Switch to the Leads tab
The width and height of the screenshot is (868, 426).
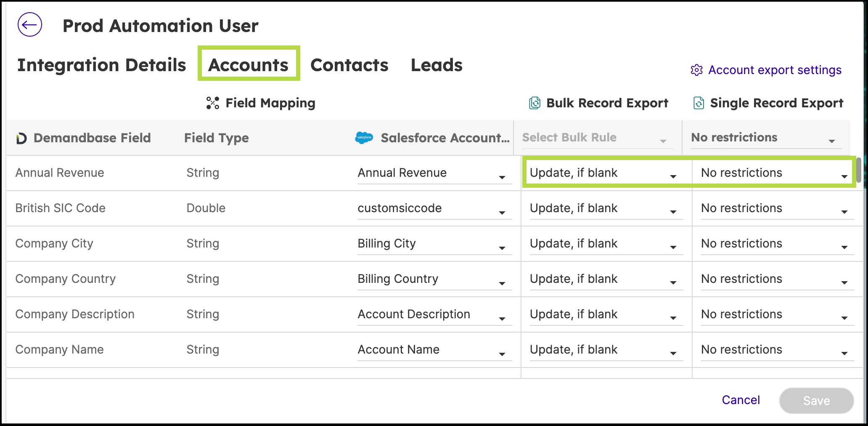(437, 65)
